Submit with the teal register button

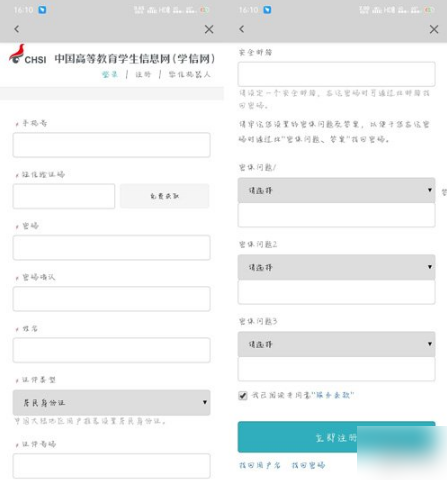[336, 437]
